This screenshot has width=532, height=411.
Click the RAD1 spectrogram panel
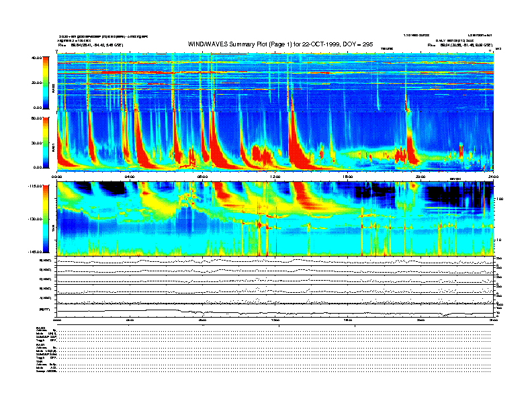[275, 142]
